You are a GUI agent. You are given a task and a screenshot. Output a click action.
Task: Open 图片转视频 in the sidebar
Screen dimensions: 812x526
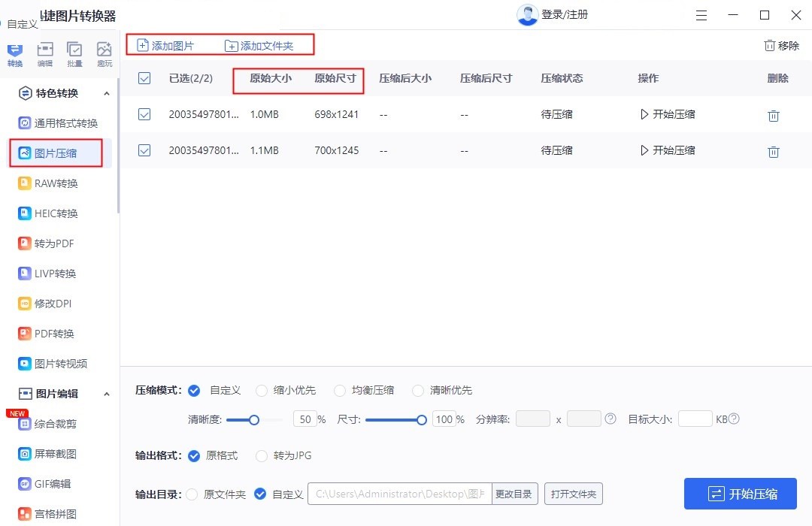click(x=53, y=364)
